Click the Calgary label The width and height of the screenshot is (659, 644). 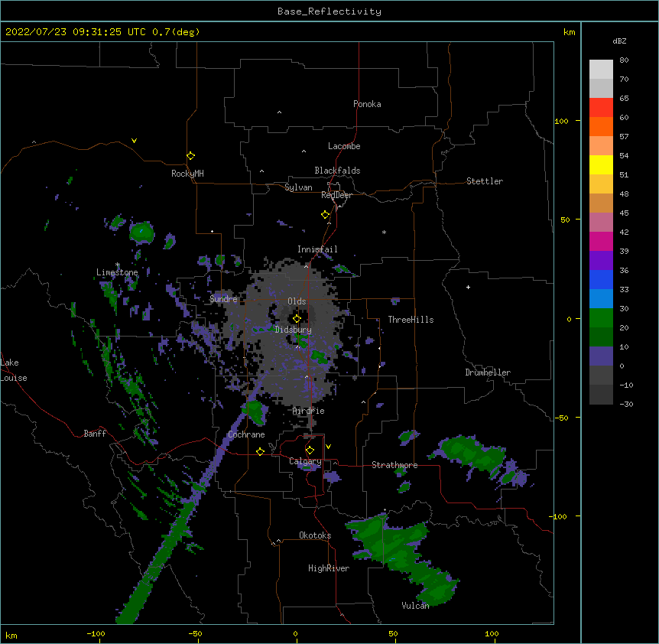tap(305, 461)
